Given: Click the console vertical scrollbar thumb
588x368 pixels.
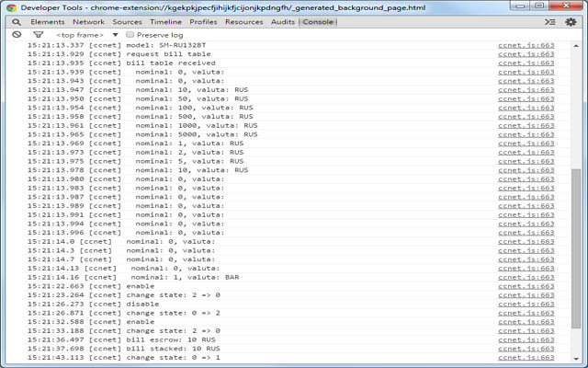Looking at the screenshot, I should tap(576, 247).
